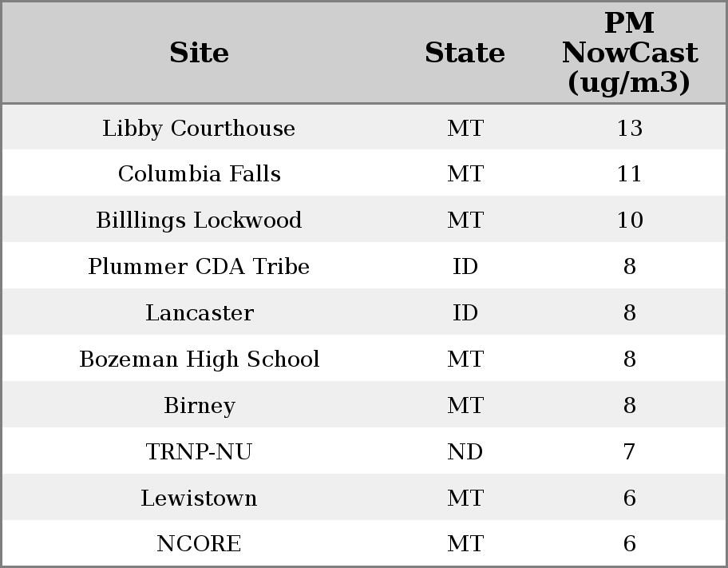This screenshot has height=568, width=728.
Task: Select the PM value 7 cell
Action: (629, 452)
